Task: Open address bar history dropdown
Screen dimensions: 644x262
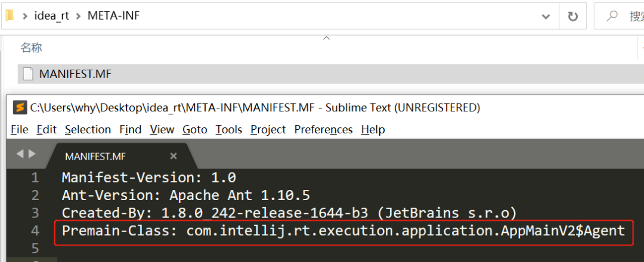Action: [x=546, y=17]
